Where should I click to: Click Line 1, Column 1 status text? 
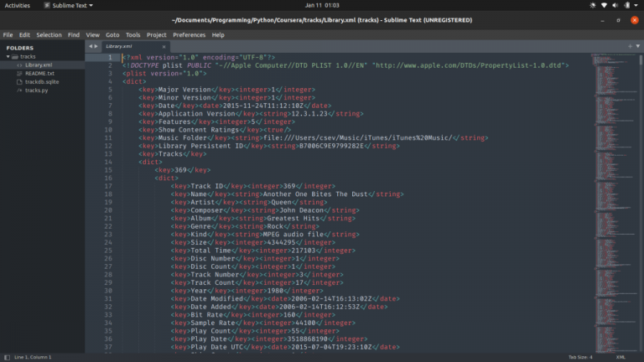33,357
